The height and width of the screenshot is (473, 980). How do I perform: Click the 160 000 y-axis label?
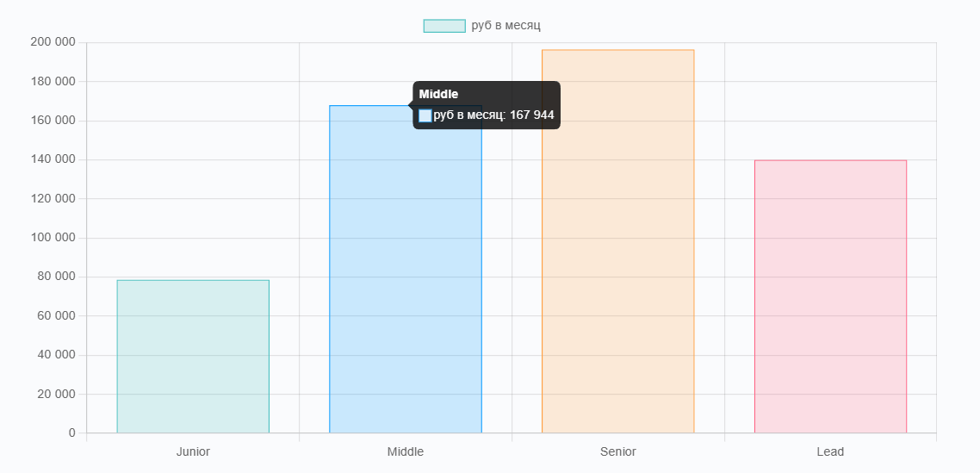(53, 120)
